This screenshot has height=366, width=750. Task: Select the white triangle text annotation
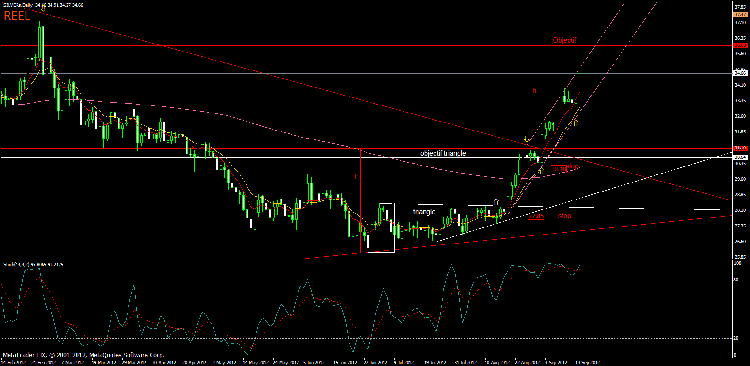click(x=424, y=211)
